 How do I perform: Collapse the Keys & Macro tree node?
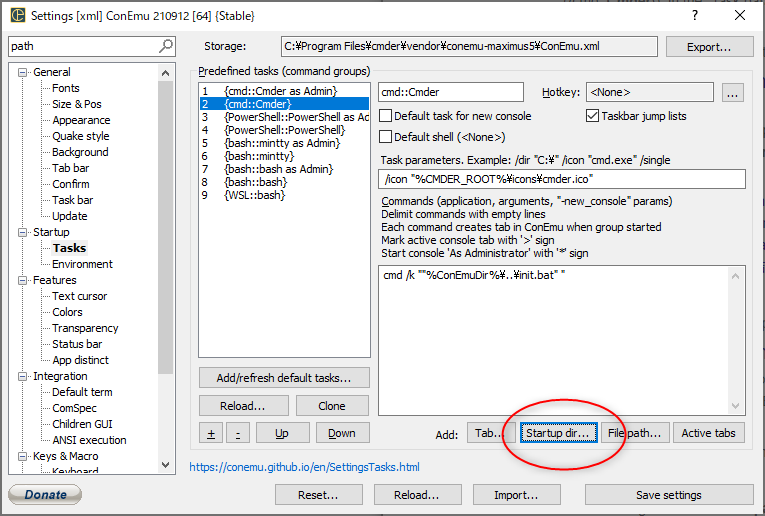point(22,456)
